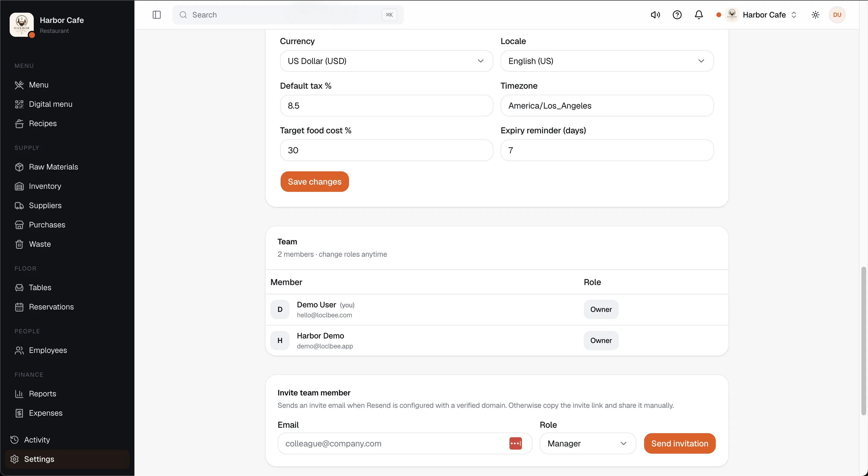Click the Default tax % field
Viewport: 868px width, 476px height.
(x=386, y=106)
